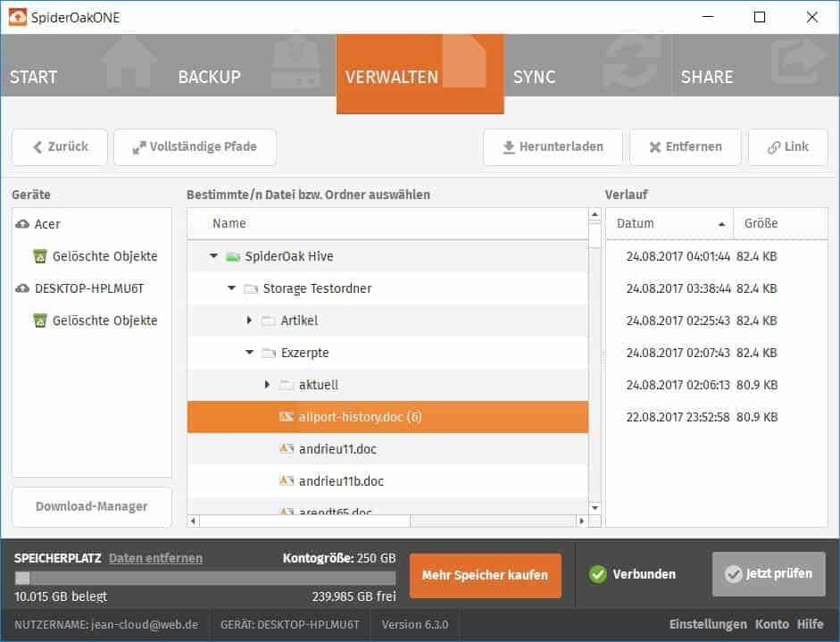Screen dimensions: 840x642
Task: Click Name column header
Action: click(387, 223)
